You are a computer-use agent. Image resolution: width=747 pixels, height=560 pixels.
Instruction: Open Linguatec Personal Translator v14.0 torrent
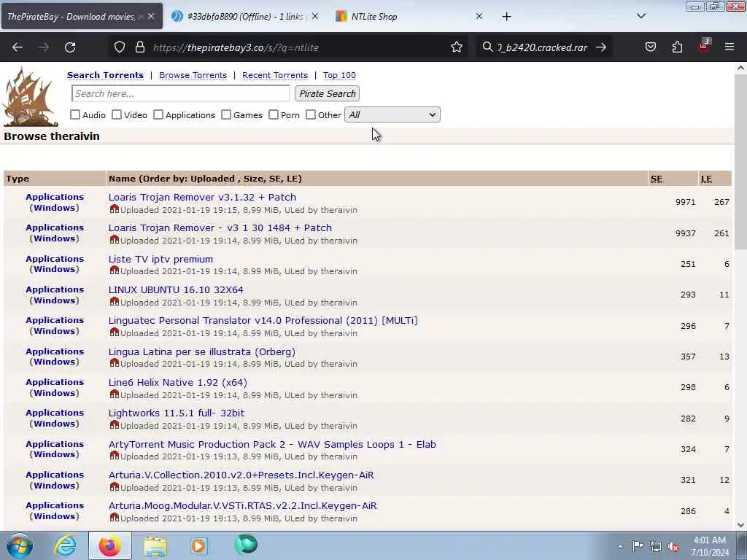tap(263, 321)
